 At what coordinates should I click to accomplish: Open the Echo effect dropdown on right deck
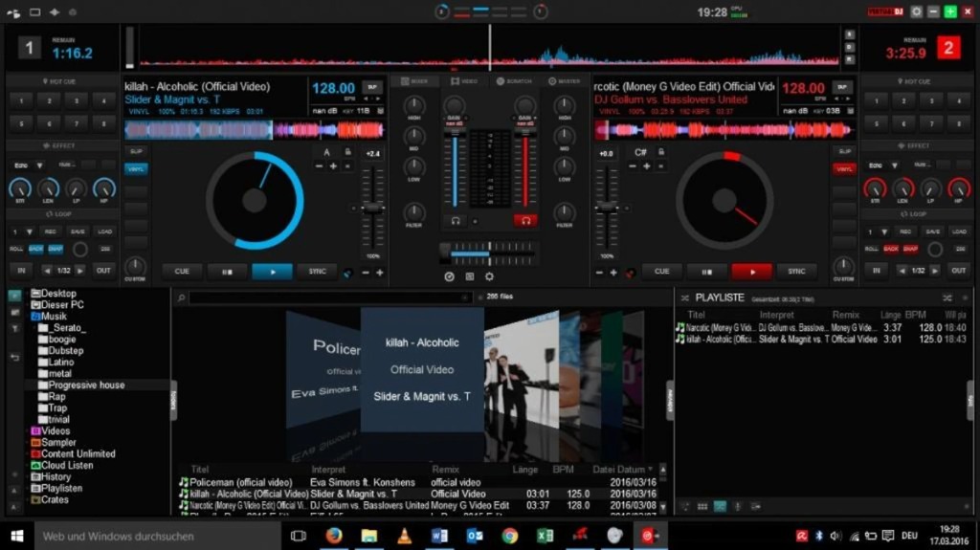pyautogui.click(x=895, y=165)
